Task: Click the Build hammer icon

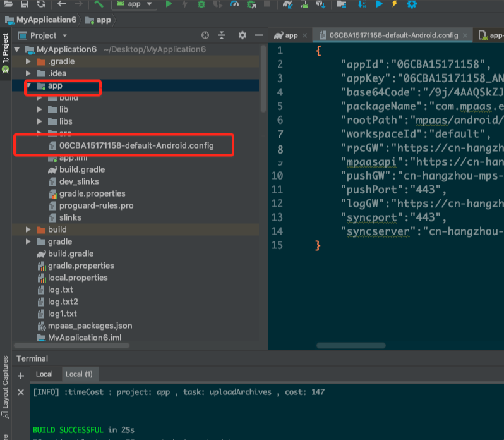Action: [x=99, y=4]
